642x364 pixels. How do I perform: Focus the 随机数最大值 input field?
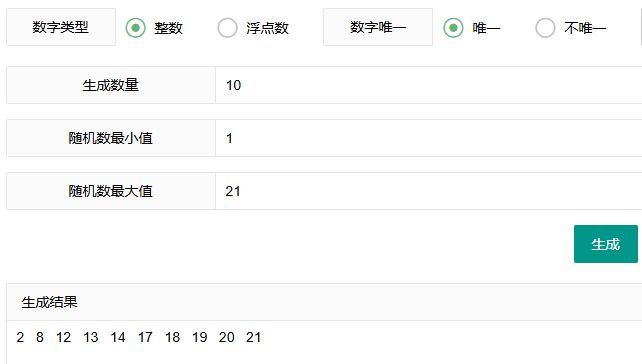[x=428, y=191]
